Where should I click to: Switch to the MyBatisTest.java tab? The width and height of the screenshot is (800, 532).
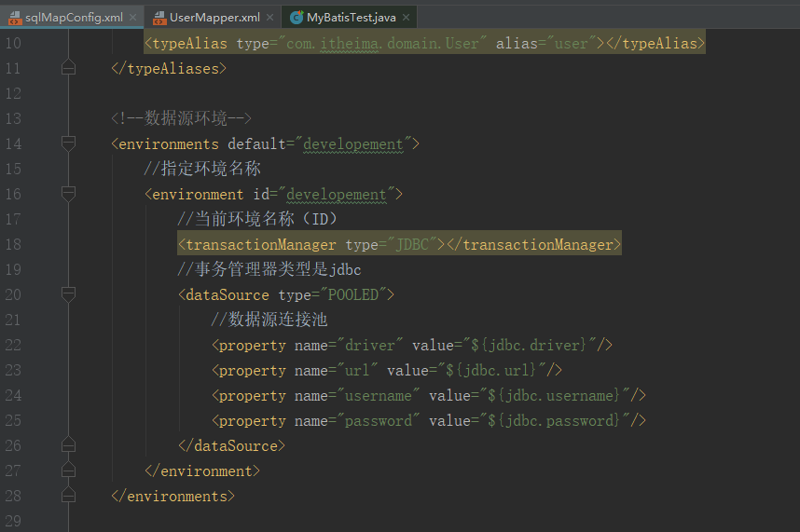(x=351, y=18)
